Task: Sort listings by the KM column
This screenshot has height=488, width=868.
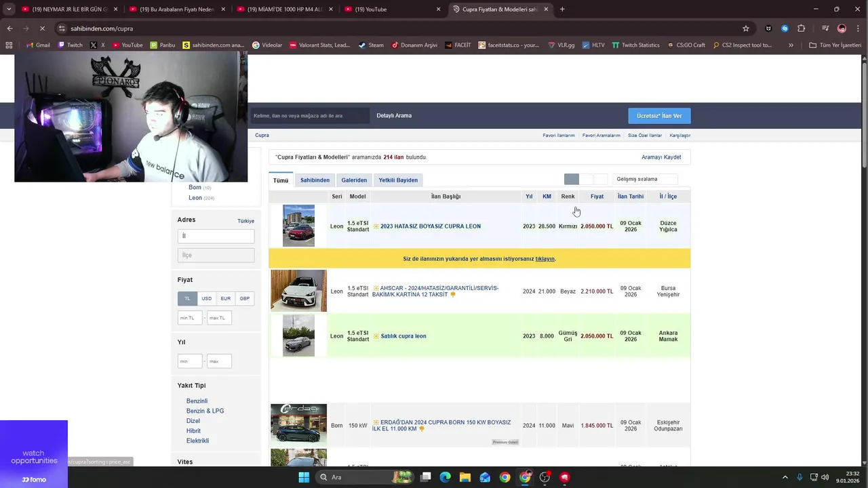Action: (547, 197)
